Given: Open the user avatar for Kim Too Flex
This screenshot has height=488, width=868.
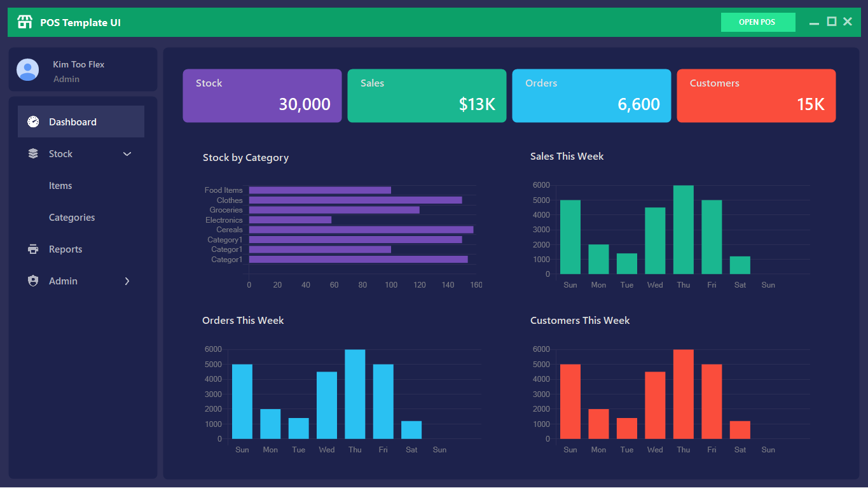Looking at the screenshot, I should click(x=27, y=69).
